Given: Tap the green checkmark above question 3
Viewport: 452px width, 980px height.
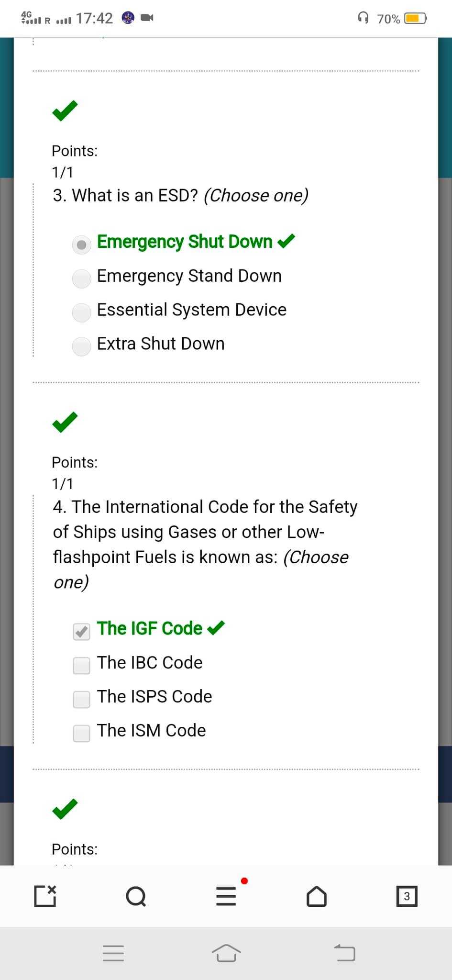Looking at the screenshot, I should point(65,111).
